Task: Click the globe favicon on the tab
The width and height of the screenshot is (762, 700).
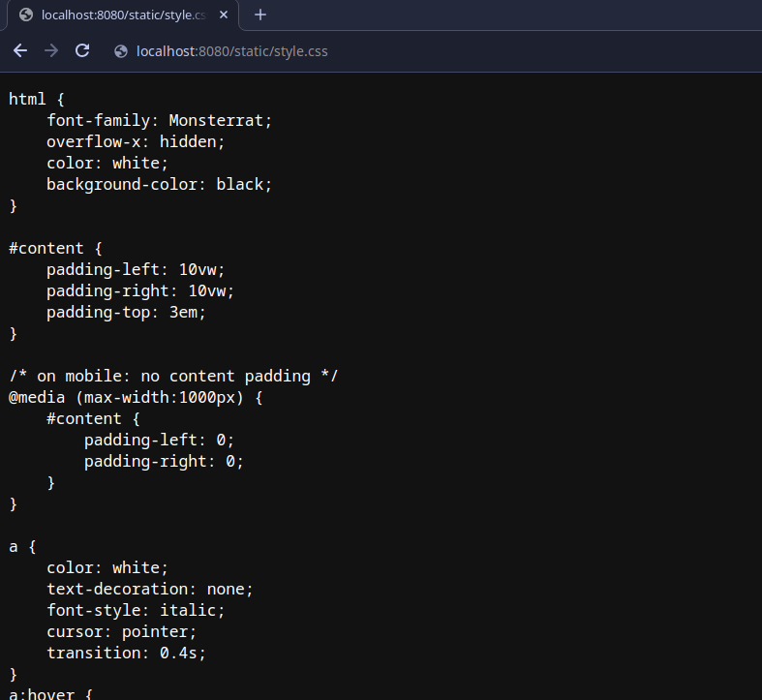Action: (x=26, y=15)
